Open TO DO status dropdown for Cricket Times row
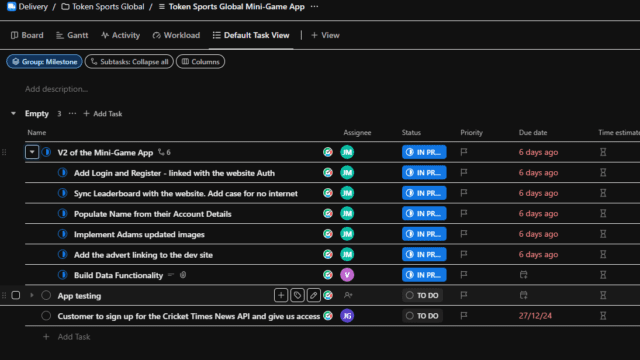 point(422,316)
